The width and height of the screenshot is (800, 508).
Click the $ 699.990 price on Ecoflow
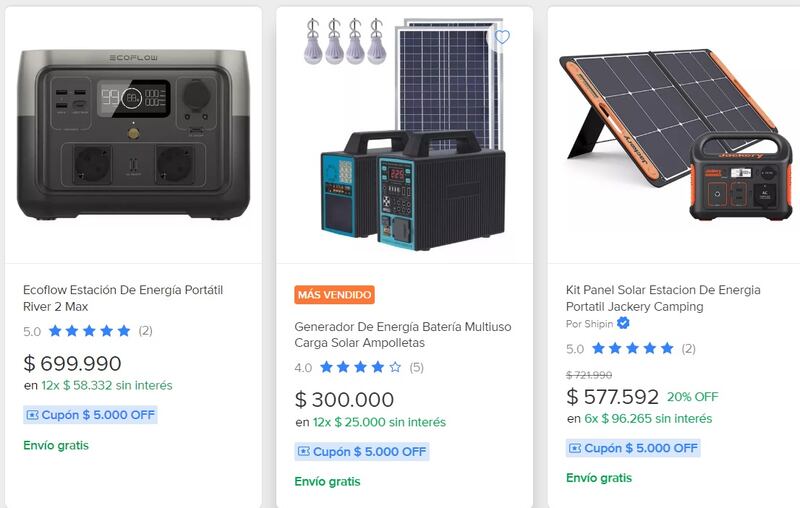(x=72, y=363)
